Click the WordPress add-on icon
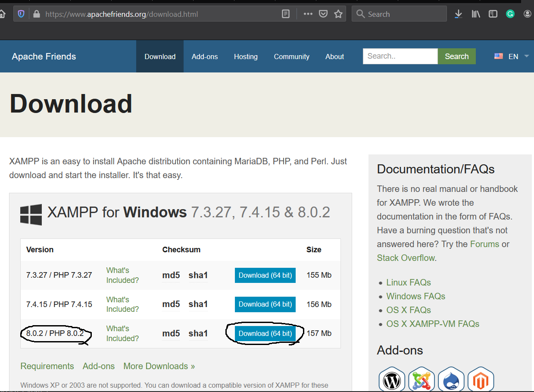The height and width of the screenshot is (392, 534). (x=392, y=380)
